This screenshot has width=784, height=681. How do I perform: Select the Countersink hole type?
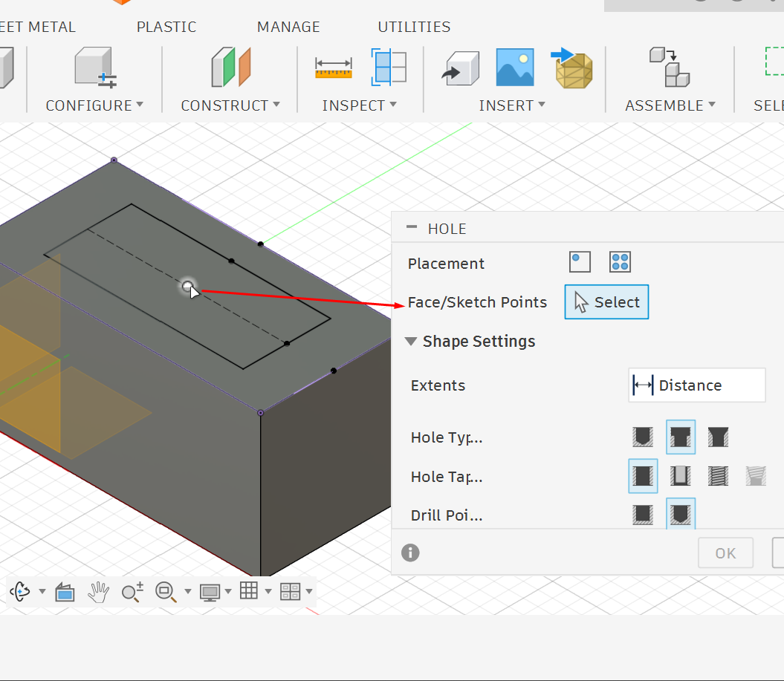point(718,437)
